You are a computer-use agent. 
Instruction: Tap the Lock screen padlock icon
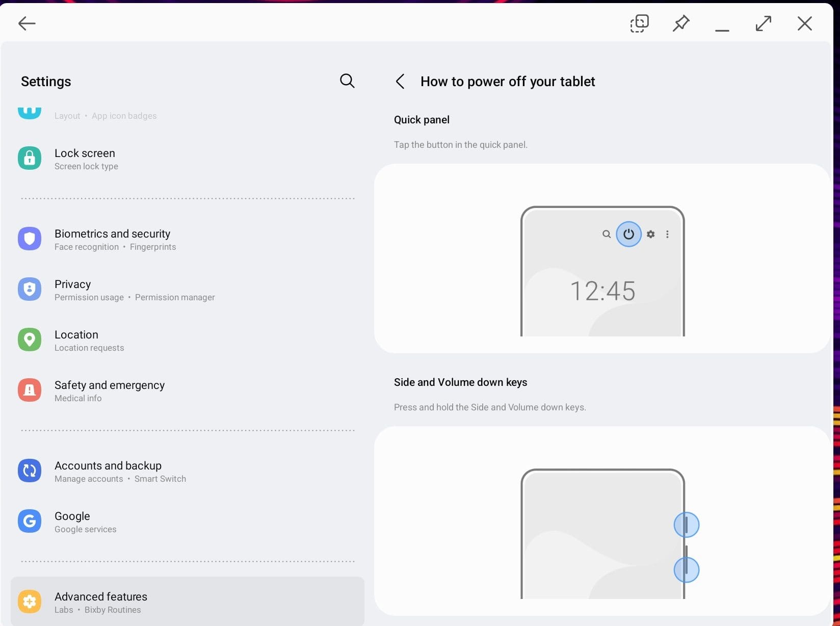[x=30, y=158]
